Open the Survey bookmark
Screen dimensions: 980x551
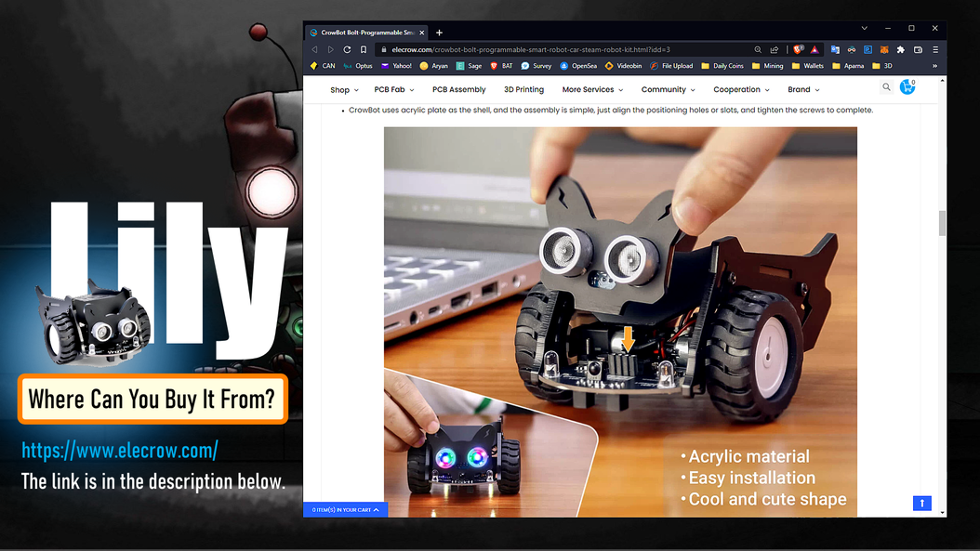click(536, 66)
